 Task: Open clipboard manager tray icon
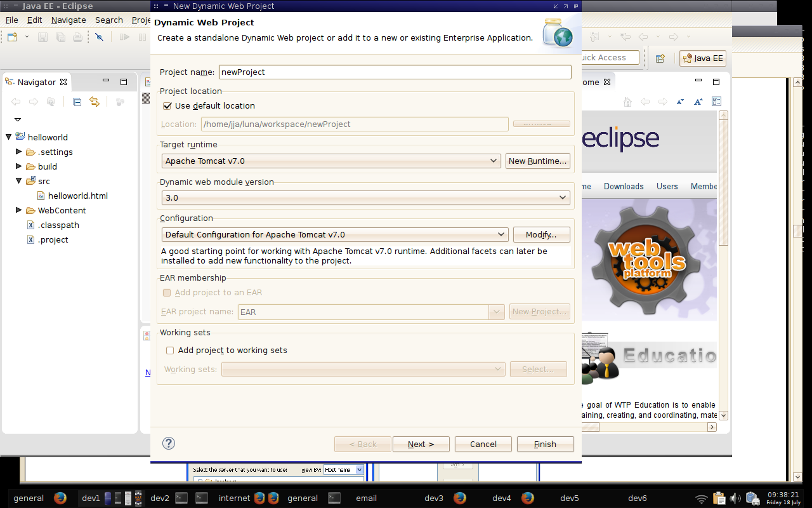point(719,498)
